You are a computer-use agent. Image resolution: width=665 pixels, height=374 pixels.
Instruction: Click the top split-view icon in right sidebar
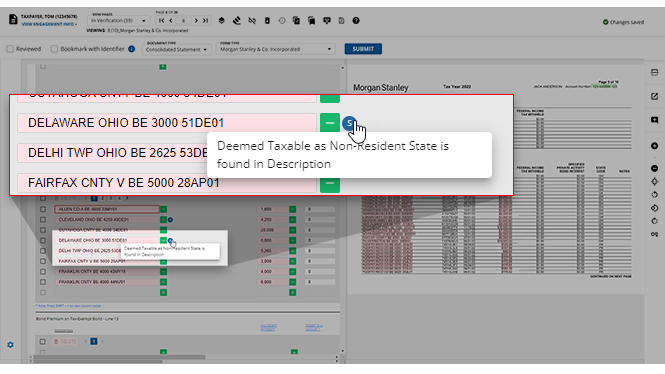(654, 73)
